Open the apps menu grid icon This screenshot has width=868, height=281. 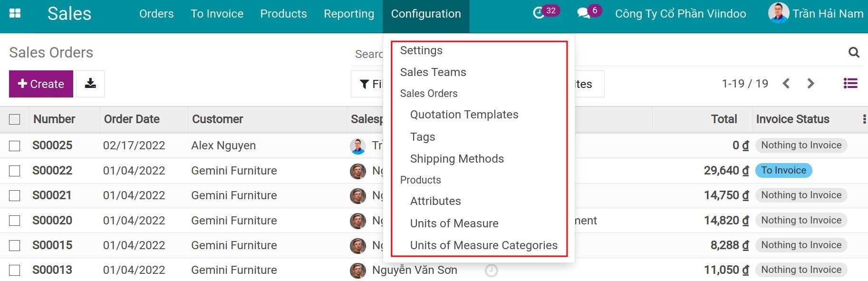point(16,13)
